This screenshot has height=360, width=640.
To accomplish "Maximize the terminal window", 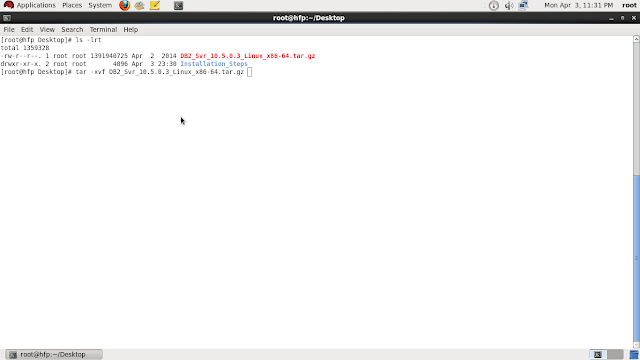I will [x=622, y=18].
